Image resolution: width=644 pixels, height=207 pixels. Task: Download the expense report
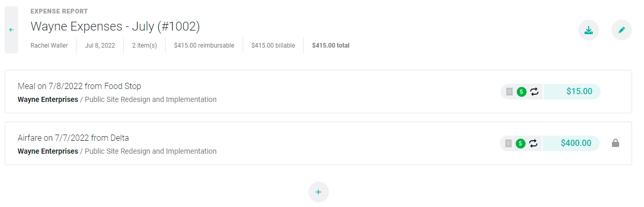coord(588,30)
